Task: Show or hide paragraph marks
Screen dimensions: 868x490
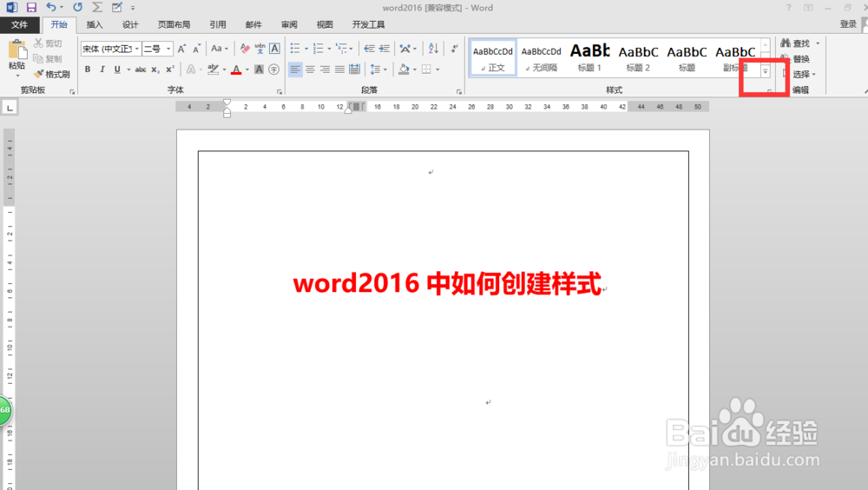Action: (454, 49)
